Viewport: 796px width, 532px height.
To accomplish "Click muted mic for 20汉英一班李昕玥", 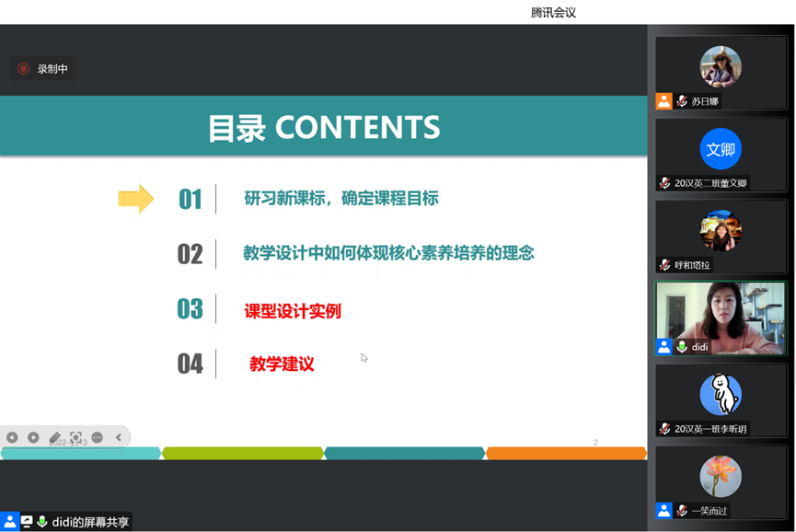I will pyautogui.click(x=664, y=429).
